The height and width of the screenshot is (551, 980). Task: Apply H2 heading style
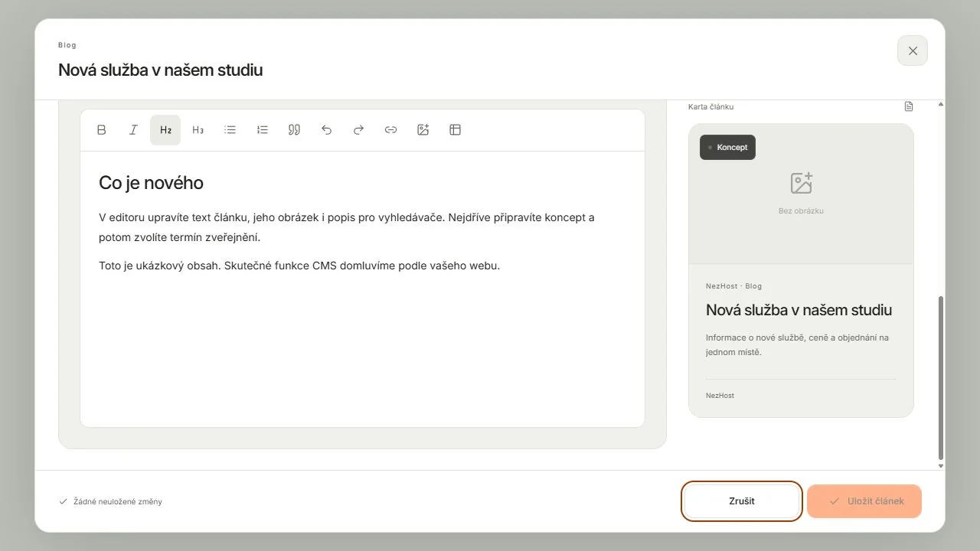[x=165, y=130]
